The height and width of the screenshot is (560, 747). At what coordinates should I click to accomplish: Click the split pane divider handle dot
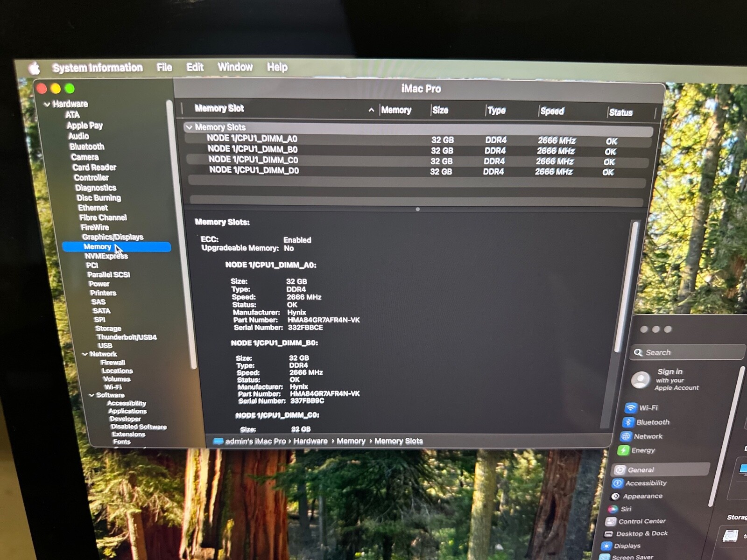pyautogui.click(x=417, y=210)
